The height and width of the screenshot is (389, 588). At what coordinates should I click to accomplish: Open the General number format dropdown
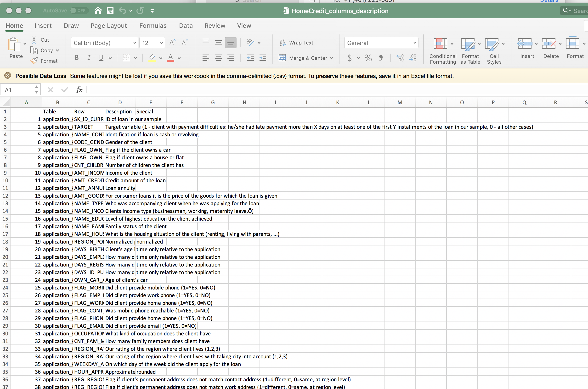tap(414, 43)
